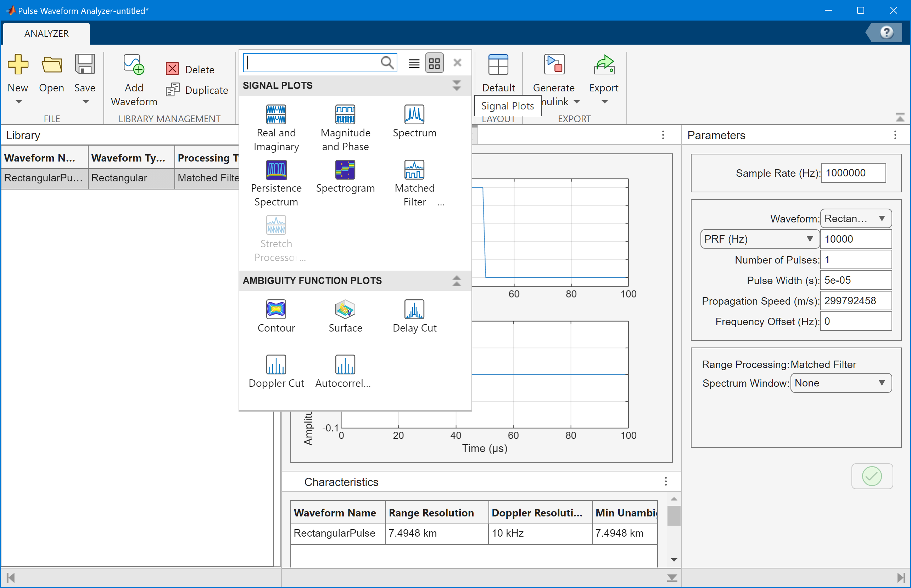This screenshot has height=588, width=911.
Task: Click the Delete waveform button
Action: pyautogui.click(x=190, y=69)
